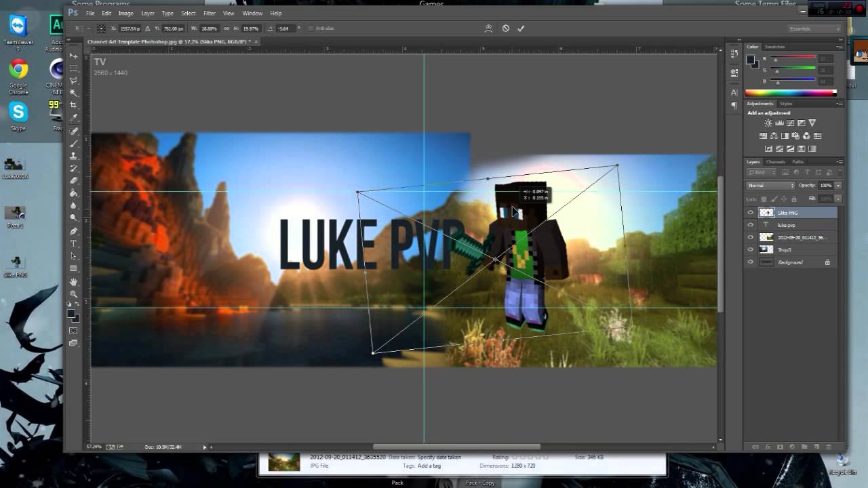
Task: Click the color spectrum ramp bar
Action: tap(791, 93)
